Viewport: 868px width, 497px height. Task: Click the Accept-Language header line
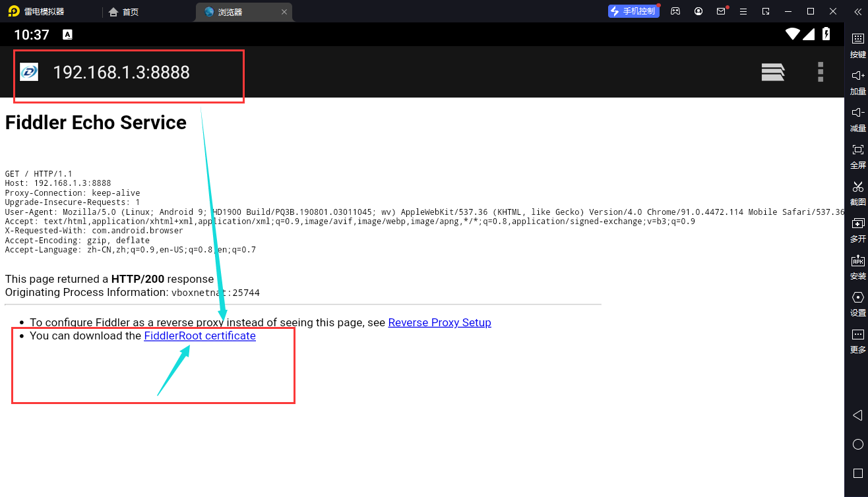[130, 250]
